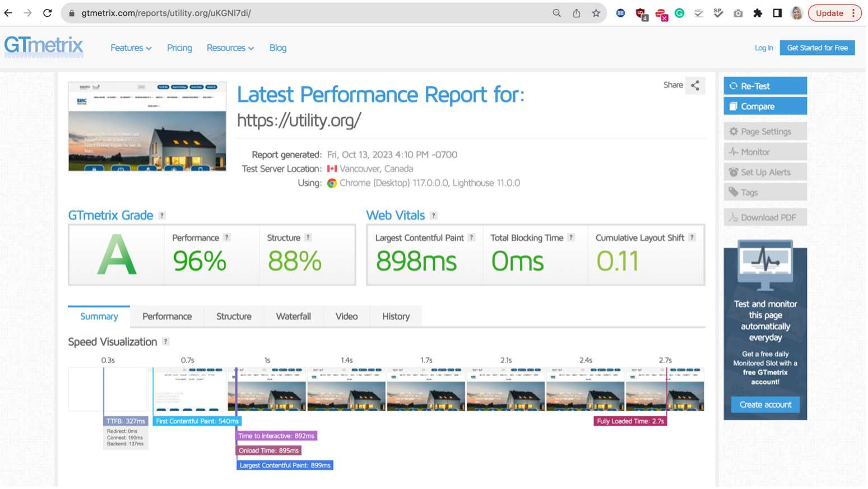The width and height of the screenshot is (868, 489).
Task: Click the Create account button
Action: tap(765, 404)
